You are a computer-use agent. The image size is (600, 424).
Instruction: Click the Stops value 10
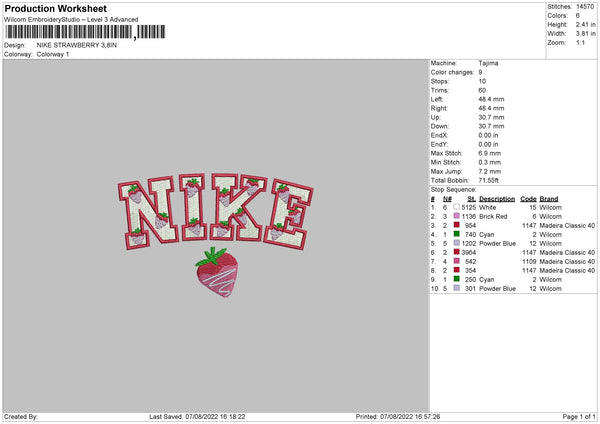(x=482, y=81)
